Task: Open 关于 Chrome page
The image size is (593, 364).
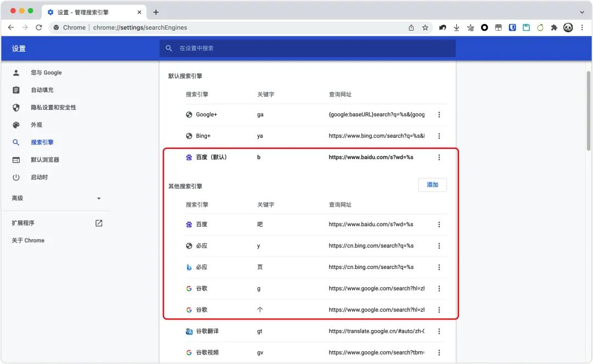Action: click(28, 240)
